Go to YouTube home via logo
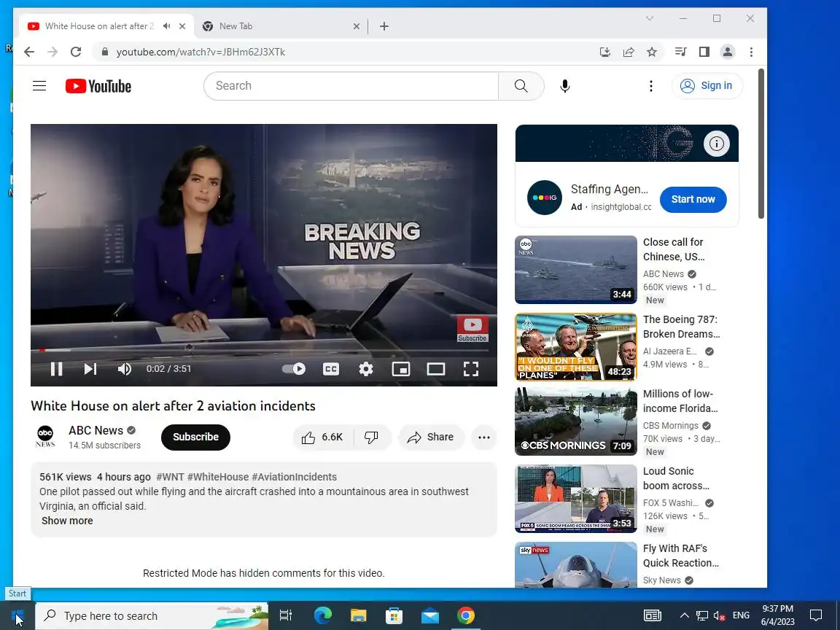 pos(98,86)
